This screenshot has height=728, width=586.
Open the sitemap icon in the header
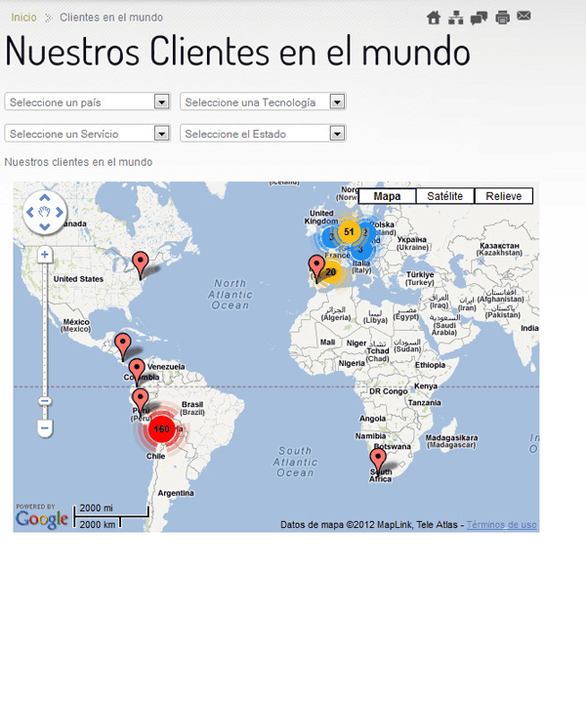(x=455, y=18)
